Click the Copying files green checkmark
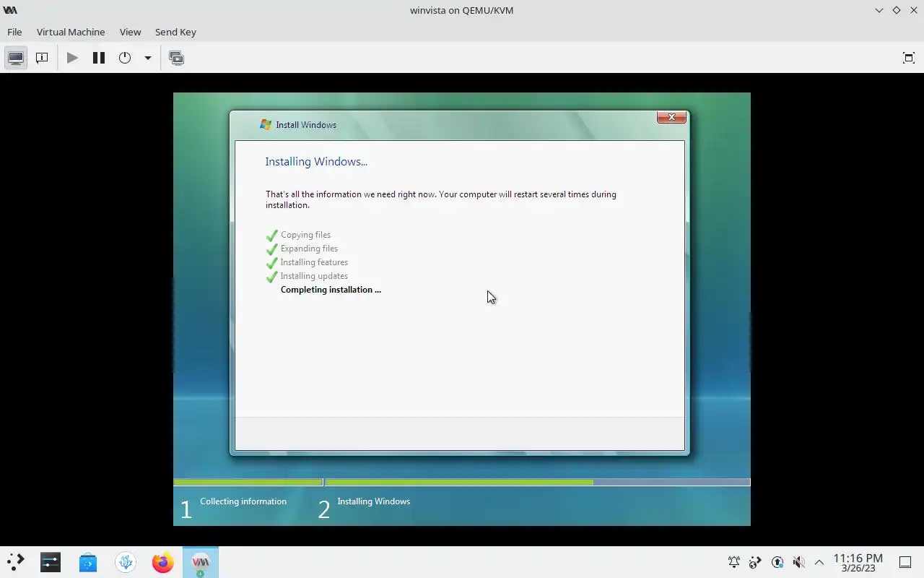The image size is (924, 578). (x=272, y=235)
